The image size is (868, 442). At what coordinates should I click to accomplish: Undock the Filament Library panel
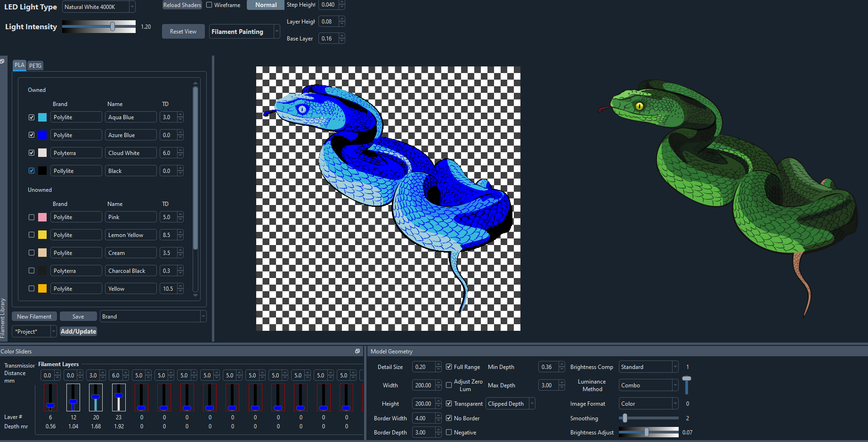(2, 61)
